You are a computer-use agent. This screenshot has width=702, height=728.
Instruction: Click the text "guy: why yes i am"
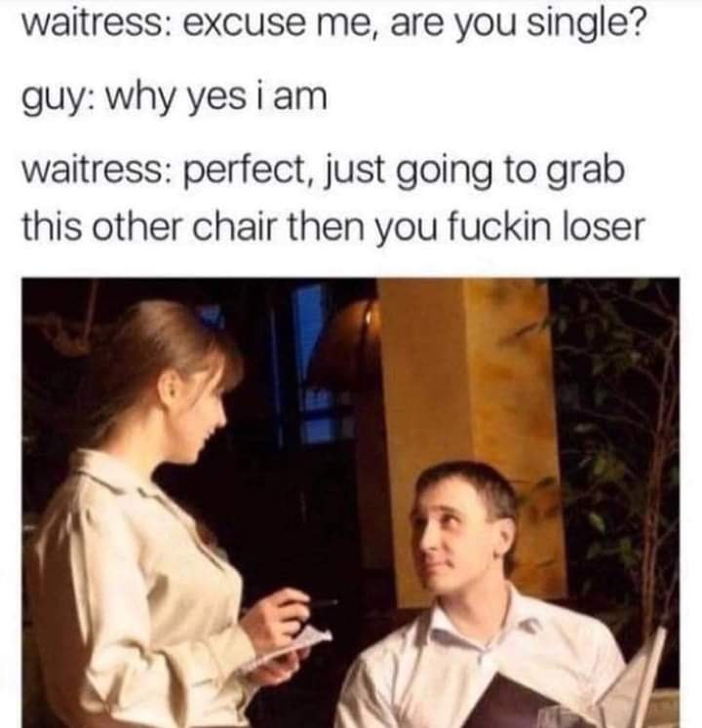pos(175,100)
